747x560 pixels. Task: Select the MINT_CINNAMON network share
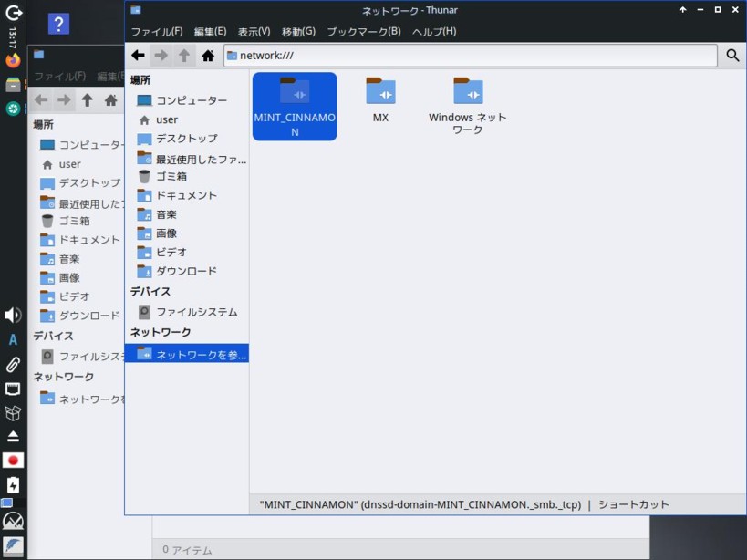(295, 106)
